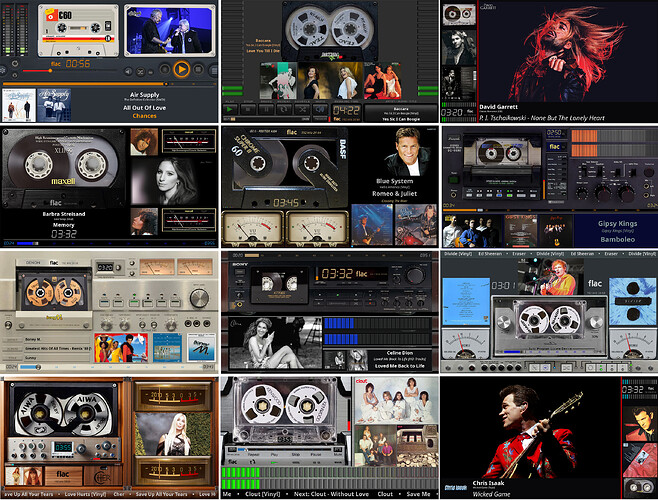Click the Cher logo tile in the Aiwa player
Viewport: 658px width, 500px height.
pyautogui.click(x=103, y=475)
